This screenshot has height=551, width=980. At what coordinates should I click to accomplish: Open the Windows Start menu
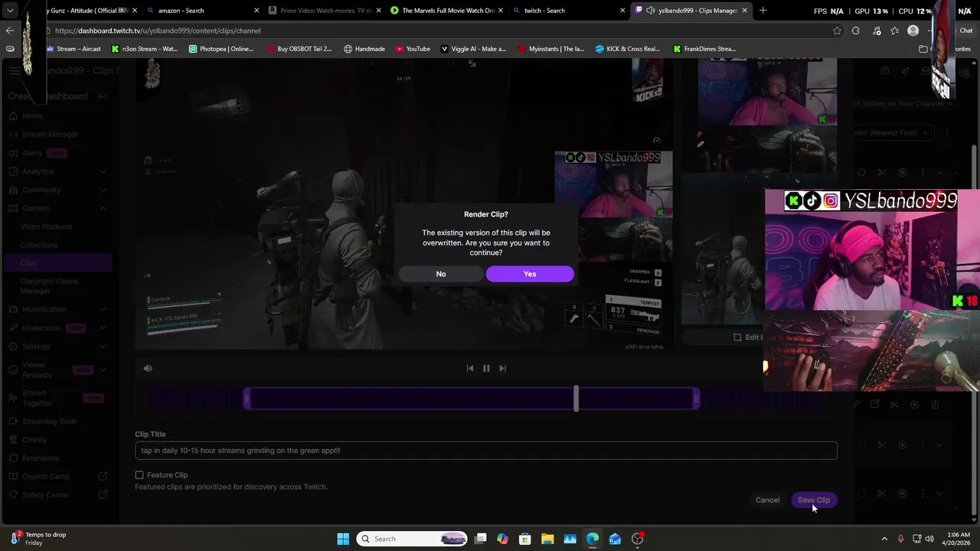click(x=343, y=539)
